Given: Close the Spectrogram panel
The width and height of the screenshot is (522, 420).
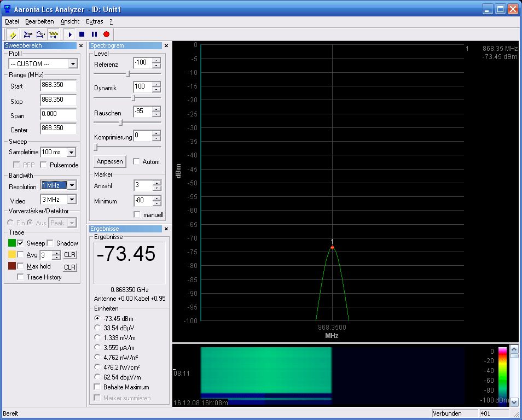Looking at the screenshot, I should point(167,46).
